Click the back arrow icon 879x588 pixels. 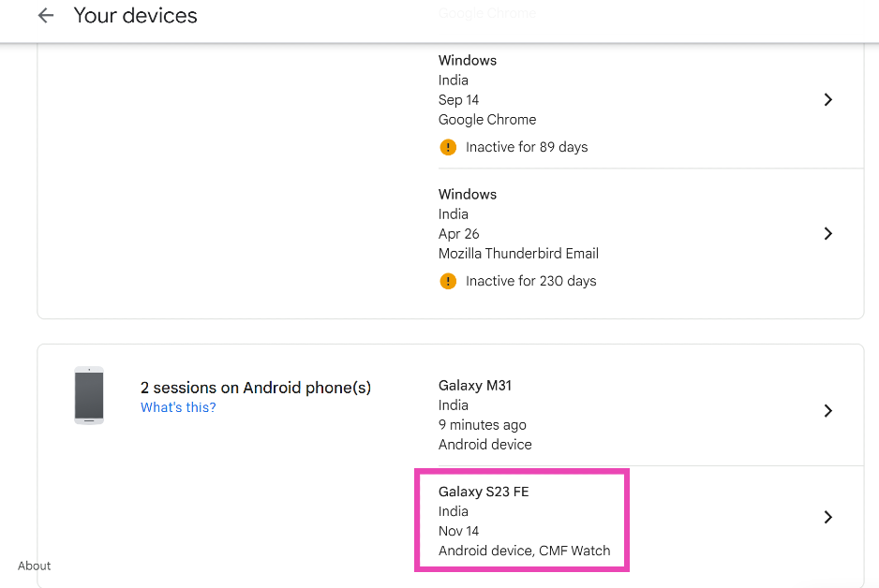[45, 16]
